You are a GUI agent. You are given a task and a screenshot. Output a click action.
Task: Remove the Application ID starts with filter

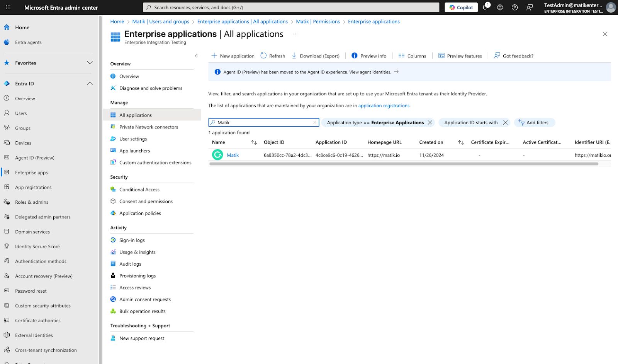(505, 122)
